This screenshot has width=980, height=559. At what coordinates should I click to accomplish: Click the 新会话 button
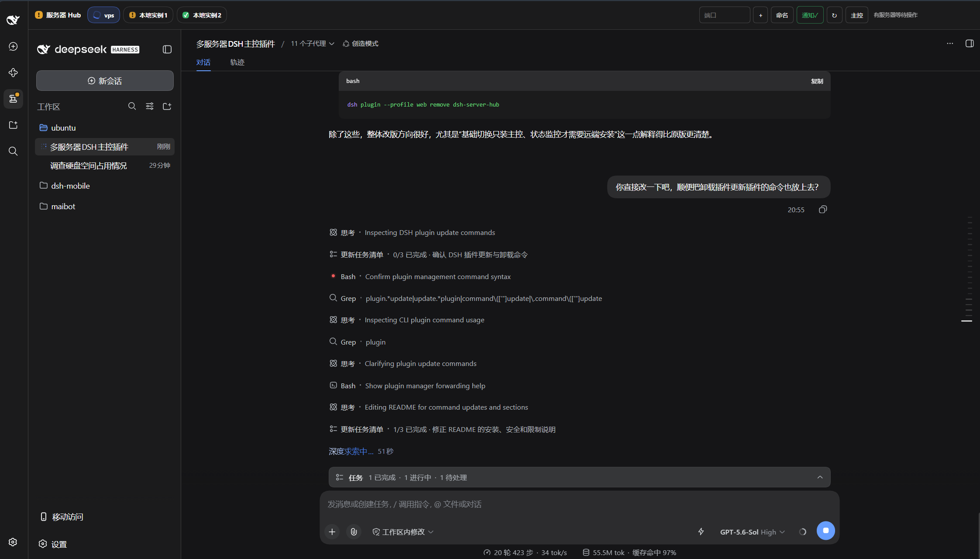coord(105,81)
